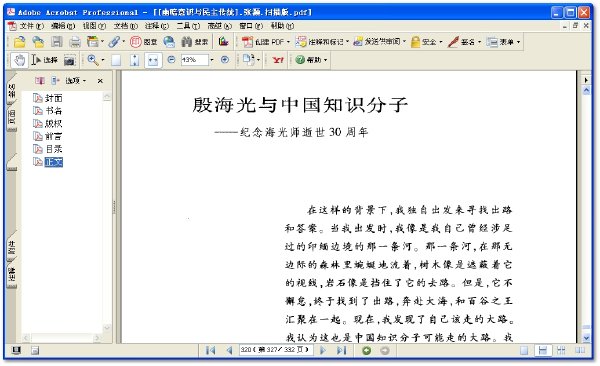
Task: Open the bookmarks panel 选项 dropdown
Action: tap(76, 80)
